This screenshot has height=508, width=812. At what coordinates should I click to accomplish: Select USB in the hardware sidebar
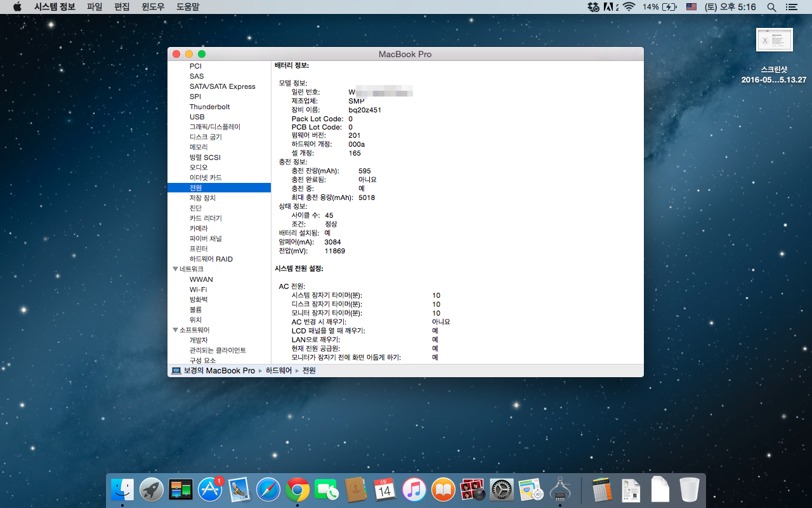(197, 117)
